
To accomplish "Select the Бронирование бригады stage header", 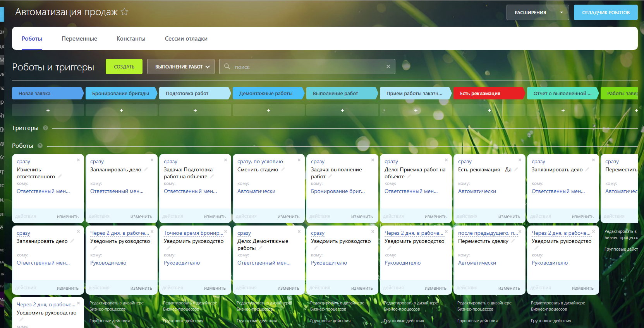I will (122, 93).
